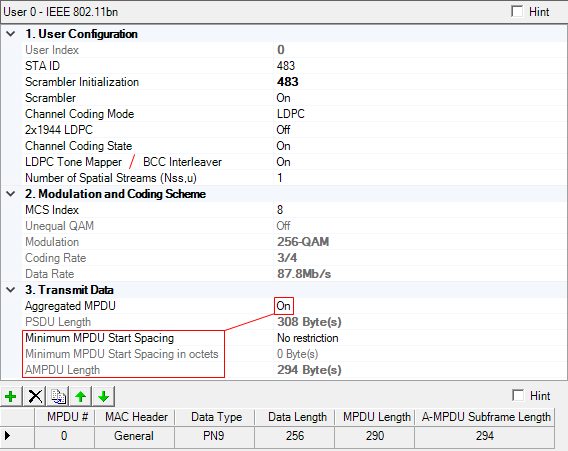The image size is (568, 451).
Task: Enable Hint checkbox above MPDU table
Action: point(518,395)
